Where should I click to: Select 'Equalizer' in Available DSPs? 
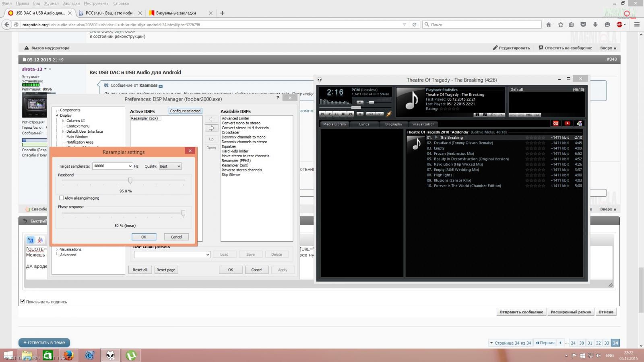pos(229,146)
